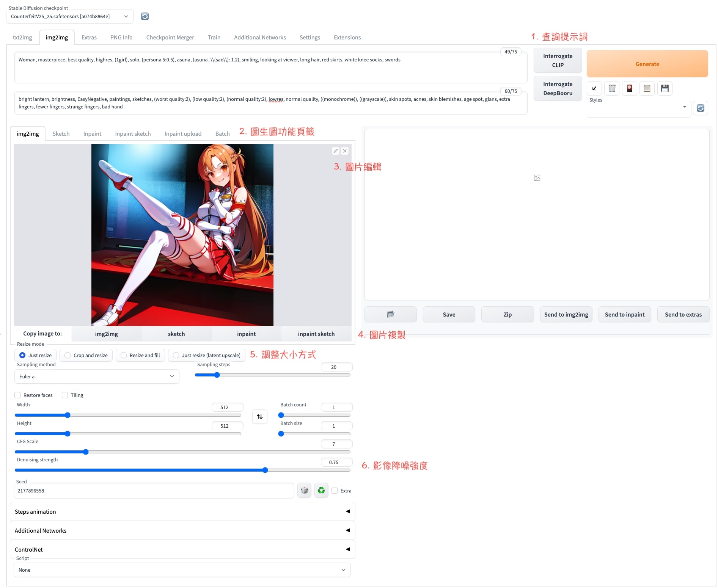Viewport: 718px width, 588px height.
Task: Randomize the seed with dice icon
Action: point(305,491)
